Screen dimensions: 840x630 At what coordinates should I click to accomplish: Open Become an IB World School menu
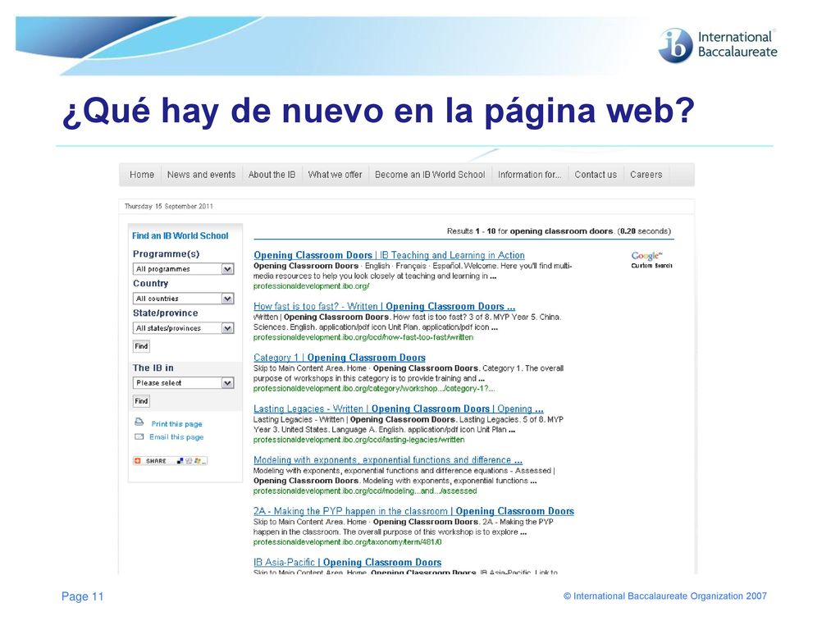coord(430,175)
